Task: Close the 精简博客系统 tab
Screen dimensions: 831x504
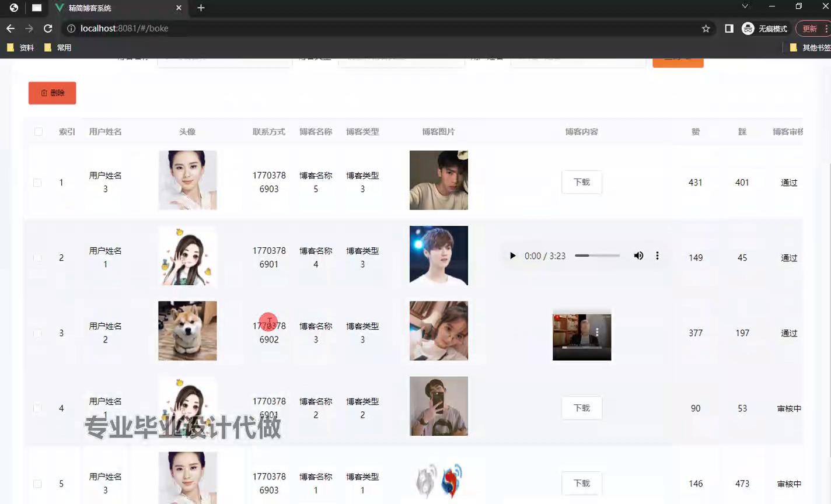Action: 179,8
